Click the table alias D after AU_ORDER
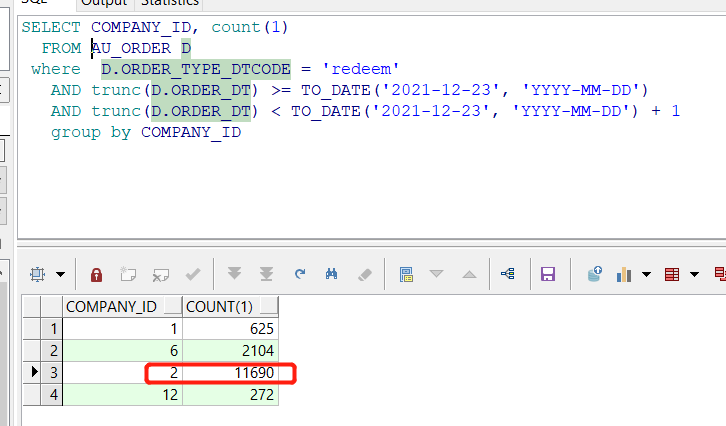Screen dimensions: 726x426 coord(186,48)
